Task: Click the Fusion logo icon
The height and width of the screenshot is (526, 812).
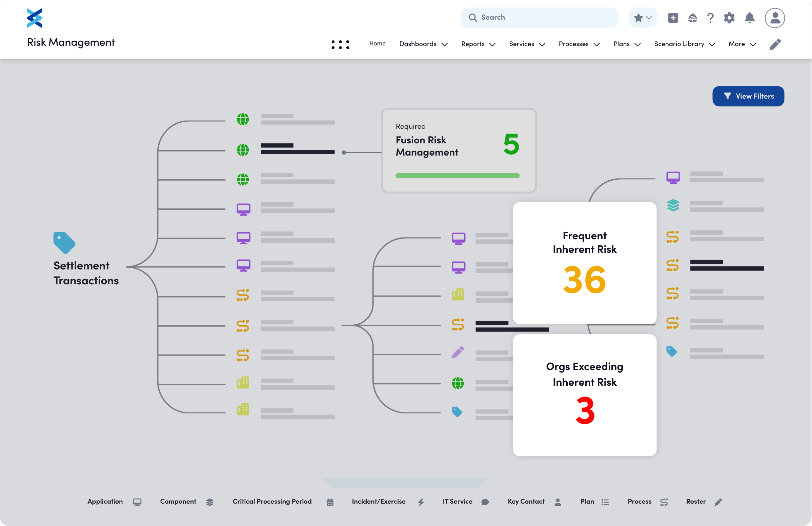Action: pyautogui.click(x=35, y=18)
